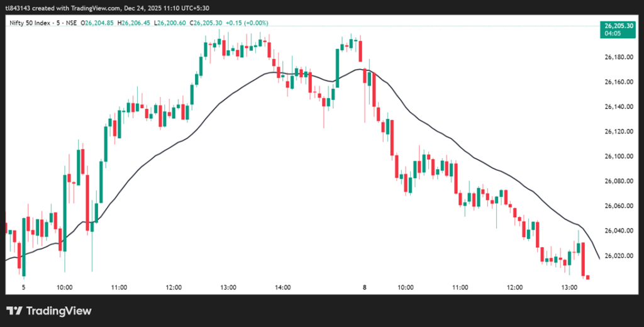Click the last red candle at chart's right end
This screenshot has width=644, height=327.
tap(588, 277)
